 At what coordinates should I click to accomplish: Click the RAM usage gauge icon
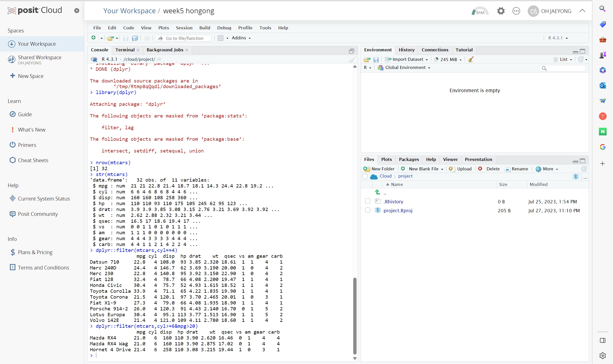(x=480, y=11)
